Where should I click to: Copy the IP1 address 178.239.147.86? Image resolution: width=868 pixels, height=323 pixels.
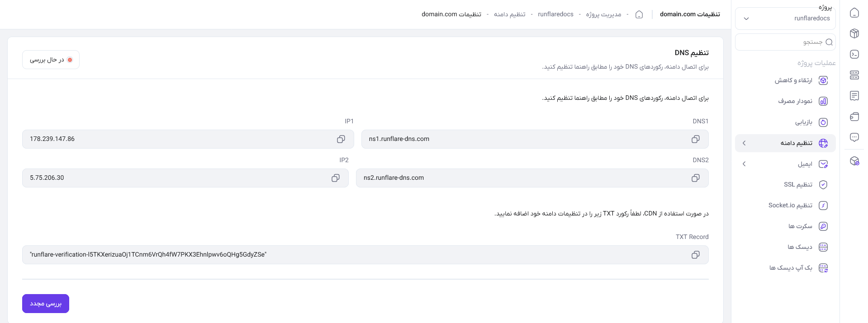point(341,139)
